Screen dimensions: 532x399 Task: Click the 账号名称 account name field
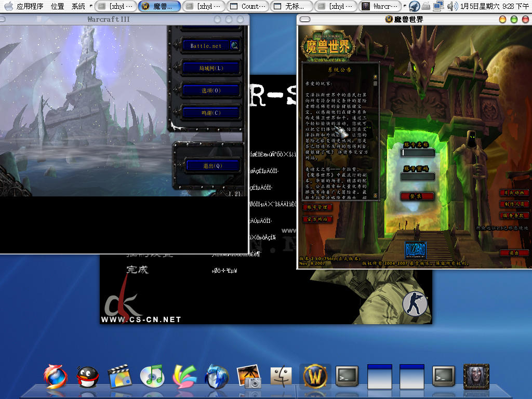pos(418,153)
